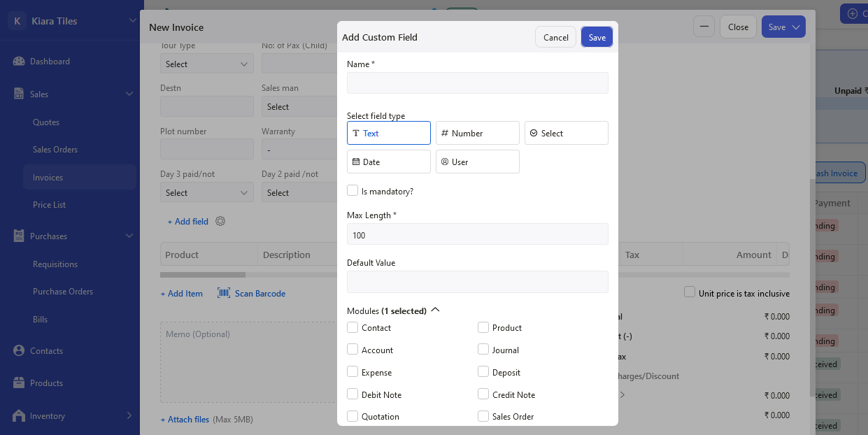Click the Default Value input field

click(478, 281)
